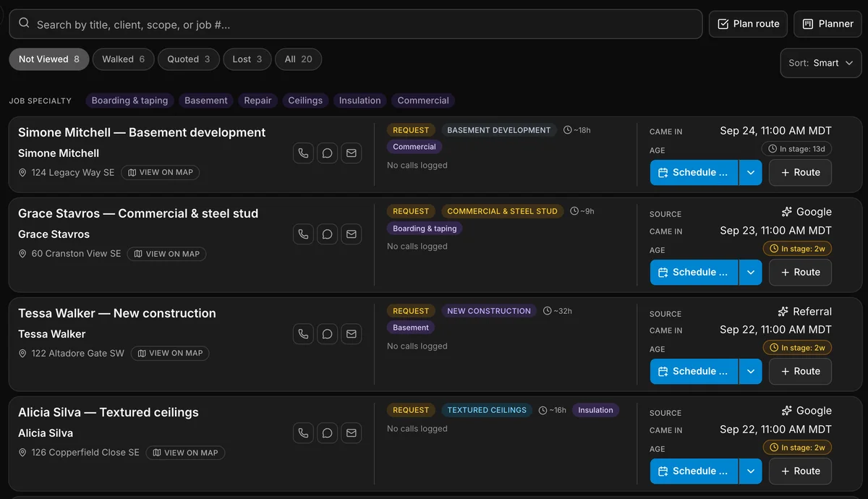Viewport: 868px width, 499px height.
Task: Add Grace Stavros job to route
Action: (x=800, y=273)
